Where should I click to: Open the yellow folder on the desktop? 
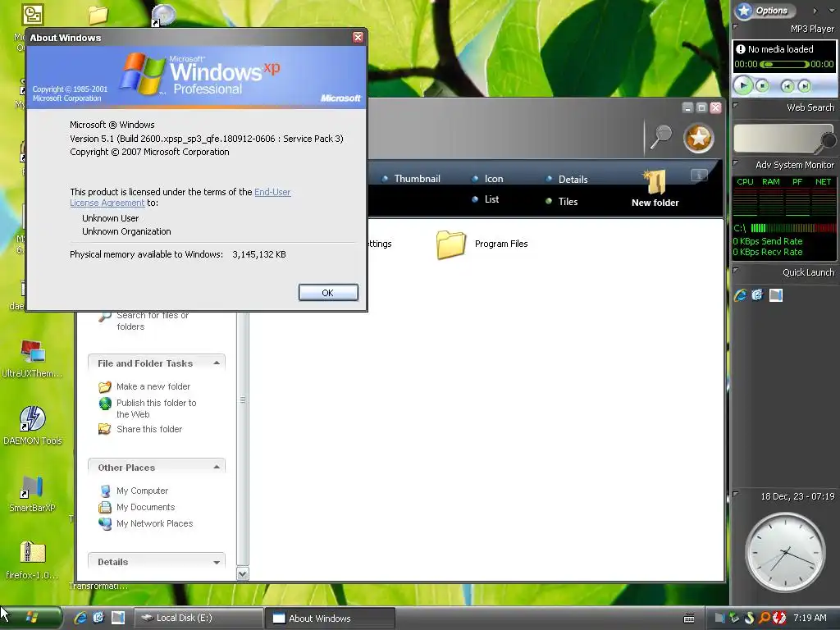point(98,15)
